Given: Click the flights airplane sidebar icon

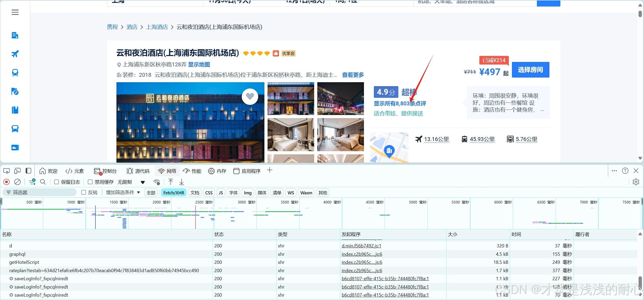Looking at the screenshot, I should point(15,54).
